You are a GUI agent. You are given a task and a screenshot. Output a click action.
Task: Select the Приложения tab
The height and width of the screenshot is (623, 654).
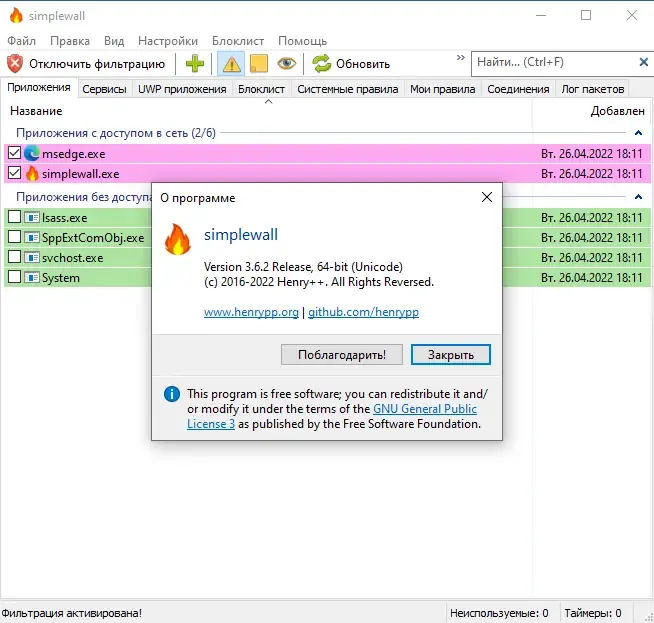point(39,88)
